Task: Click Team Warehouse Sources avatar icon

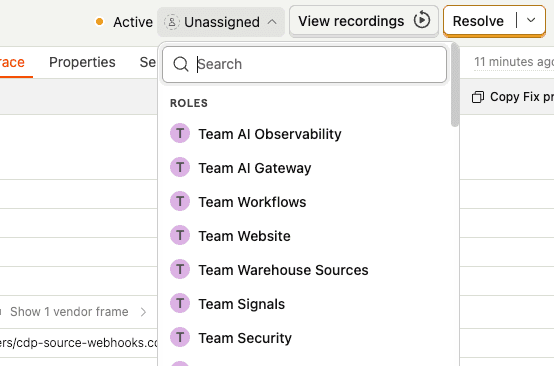Action: tap(180, 269)
